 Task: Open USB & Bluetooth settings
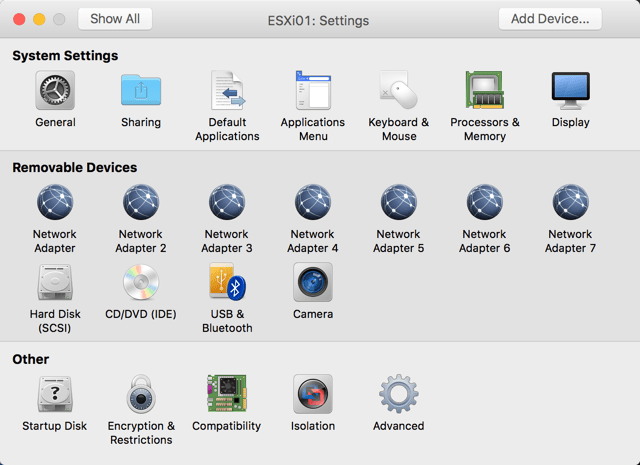coord(227,283)
